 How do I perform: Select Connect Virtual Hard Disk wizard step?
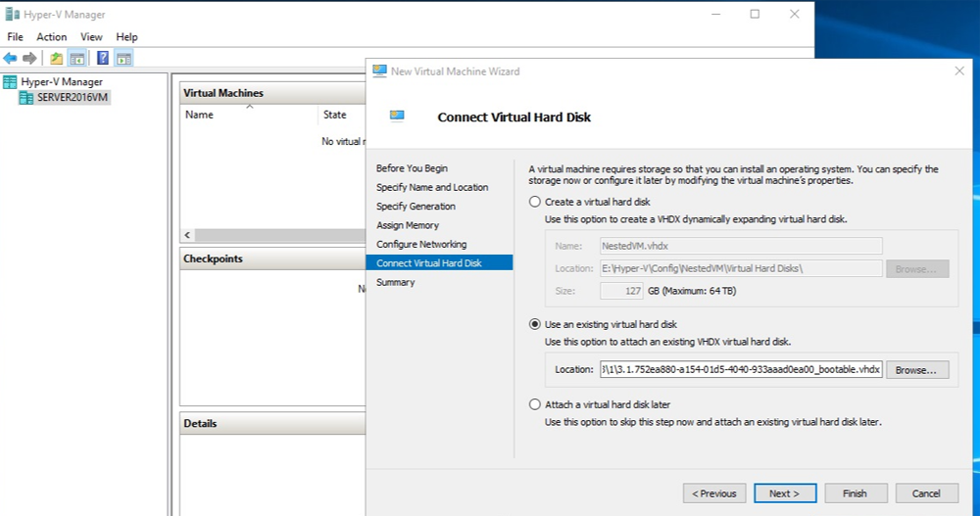point(439,263)
